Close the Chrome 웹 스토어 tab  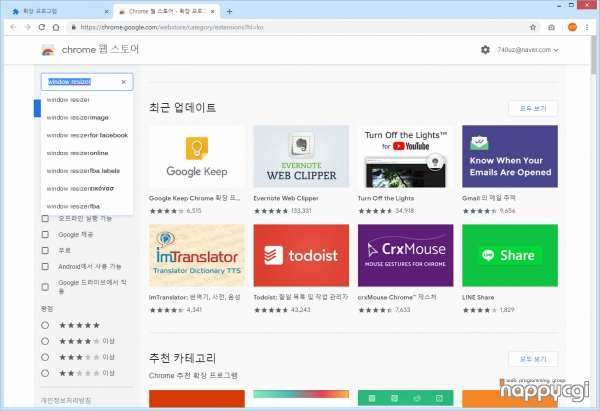point(213,11)
